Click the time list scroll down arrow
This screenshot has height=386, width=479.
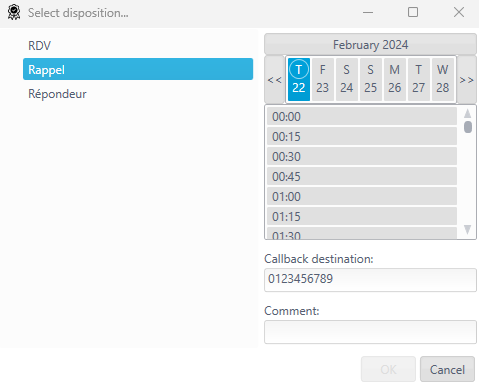[468, 229]
